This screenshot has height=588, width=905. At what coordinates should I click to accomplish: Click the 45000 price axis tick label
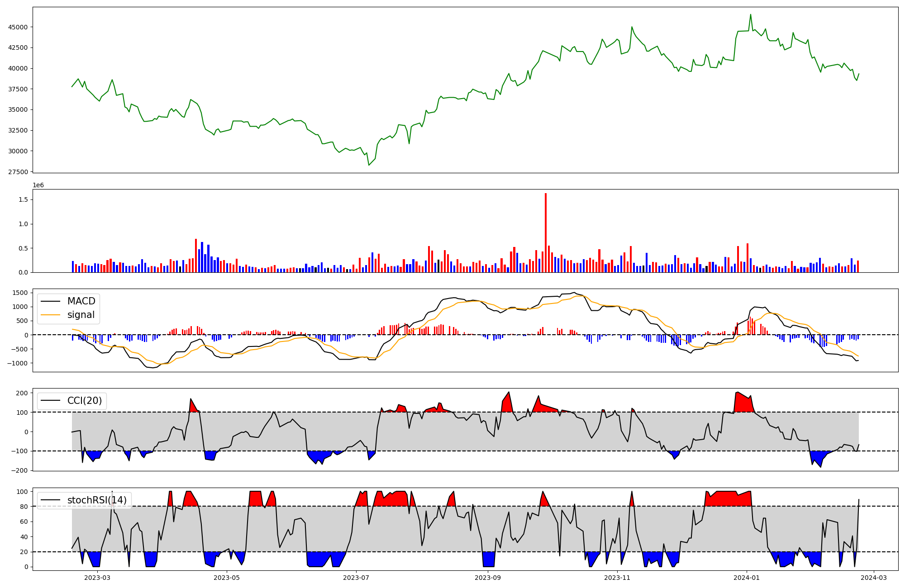(18, 27)
